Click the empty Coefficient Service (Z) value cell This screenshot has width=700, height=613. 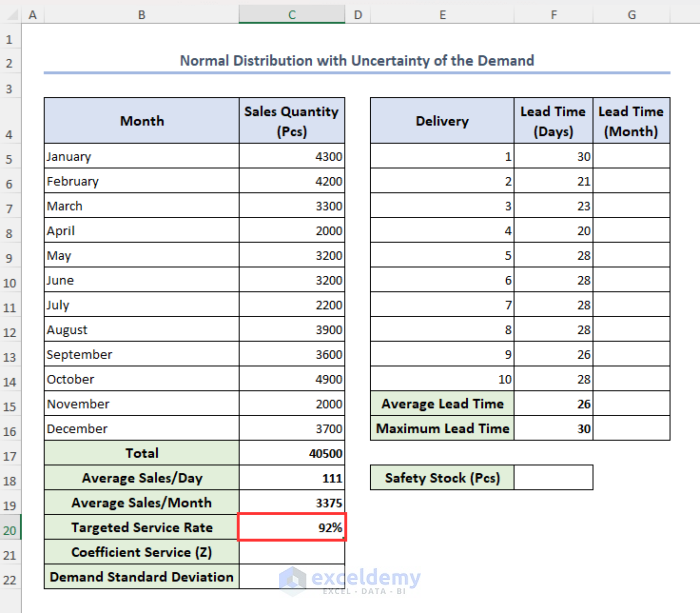pos(292,552)
